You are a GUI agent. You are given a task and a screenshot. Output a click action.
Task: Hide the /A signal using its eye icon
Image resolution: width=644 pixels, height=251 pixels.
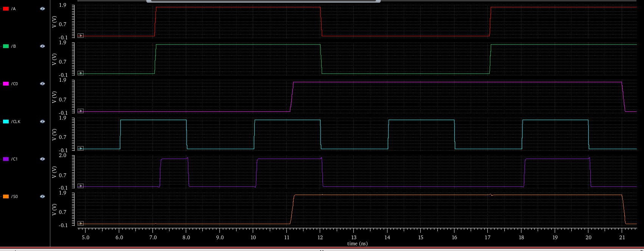click(42, 9)
